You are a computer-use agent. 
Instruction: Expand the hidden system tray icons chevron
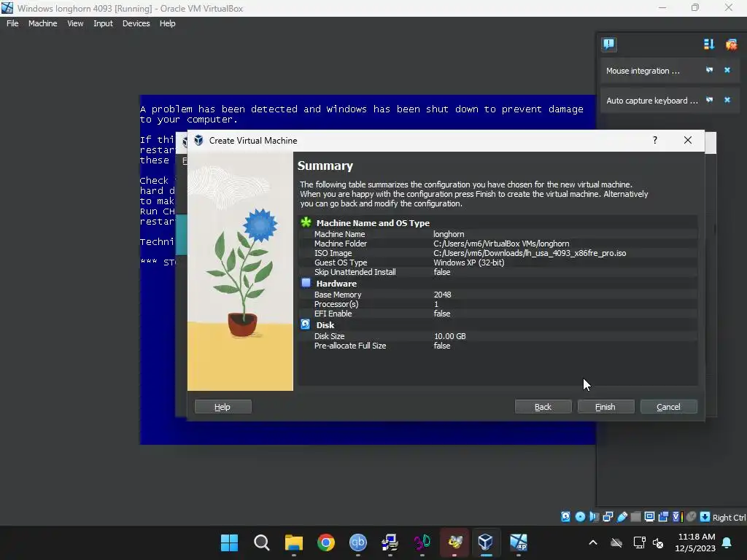tap(593, 542)
